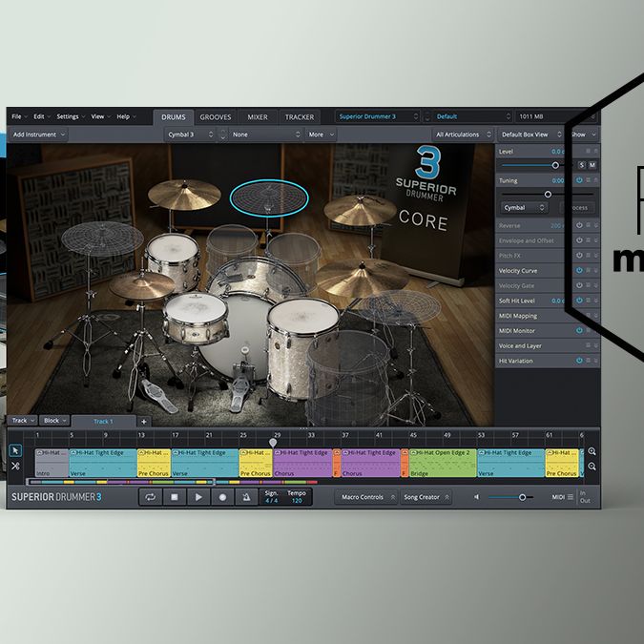This screenshot has width=644, height=644.
Task: Expand the Macro Controls panel
Action: click(x=366, y=497)
